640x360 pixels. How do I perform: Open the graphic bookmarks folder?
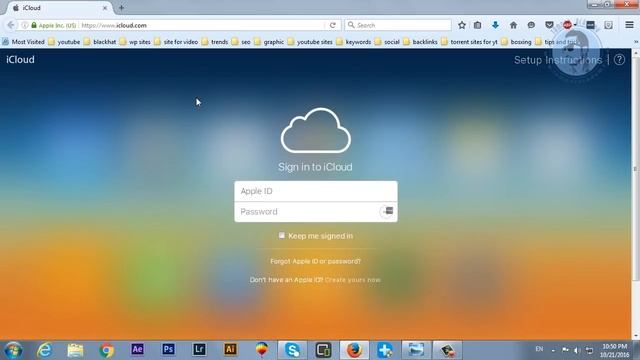pyautogui.click(x=269, y=42)
